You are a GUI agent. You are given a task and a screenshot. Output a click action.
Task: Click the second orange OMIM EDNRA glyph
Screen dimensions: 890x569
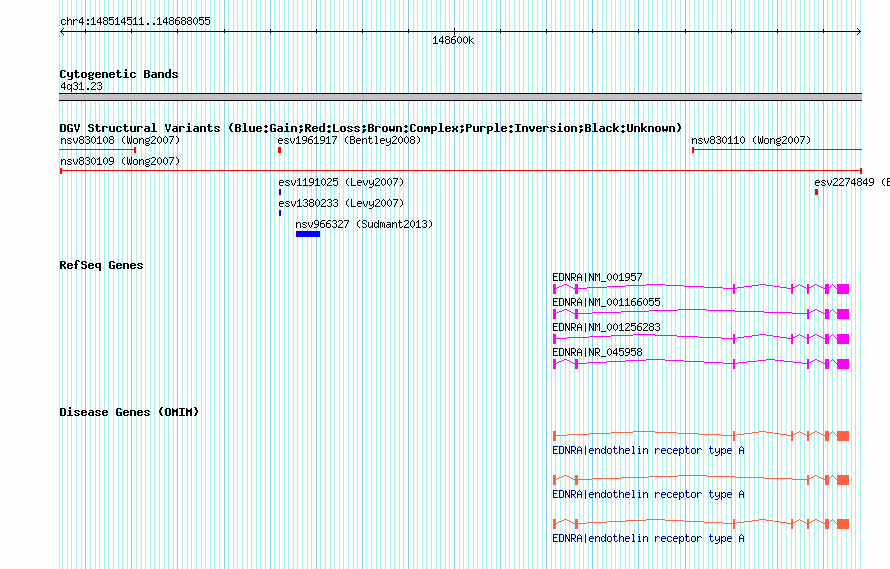[701, 480]
